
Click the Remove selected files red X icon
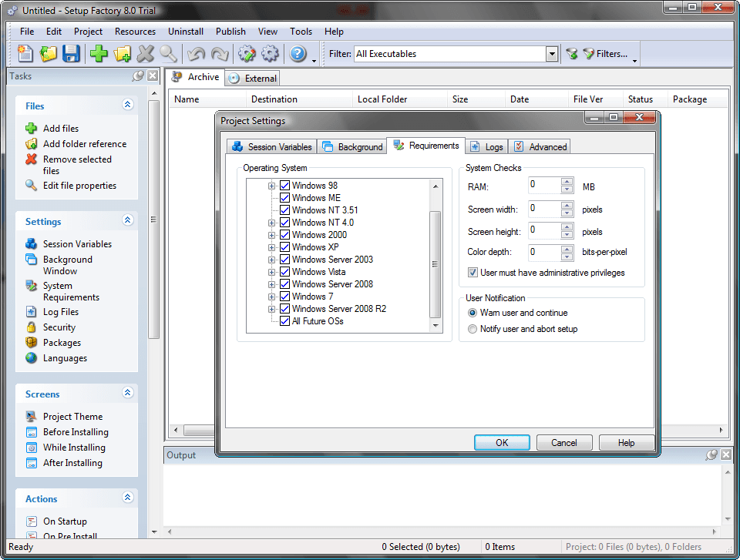[31, 159]
